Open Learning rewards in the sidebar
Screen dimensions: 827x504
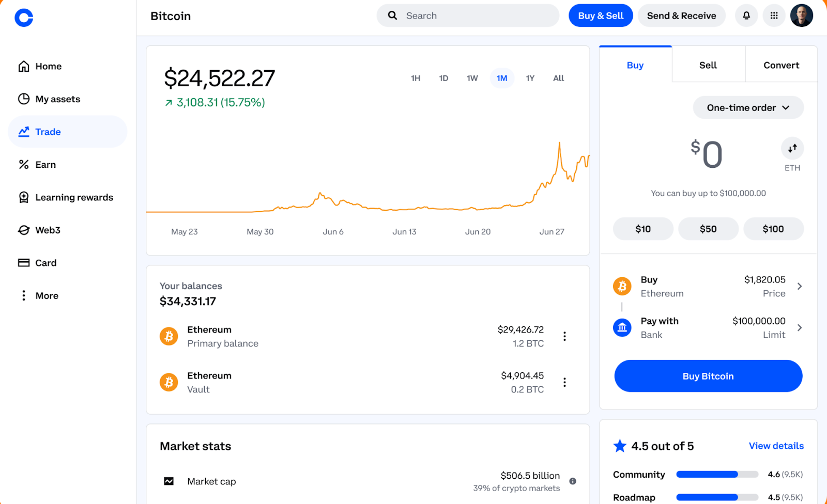click(x=68, y=197)
